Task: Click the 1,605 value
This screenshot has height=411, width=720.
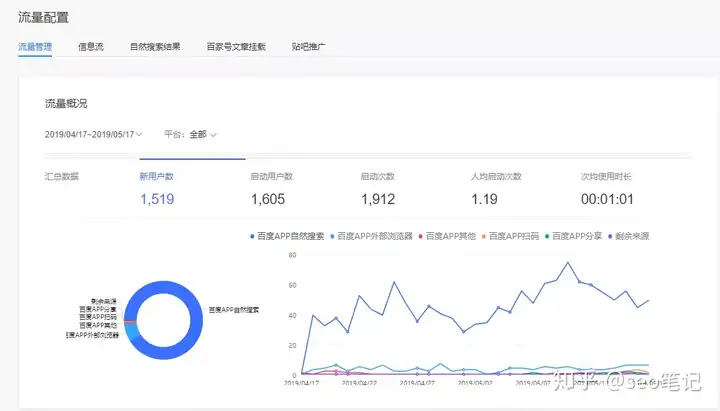Action: pos(268,199)
